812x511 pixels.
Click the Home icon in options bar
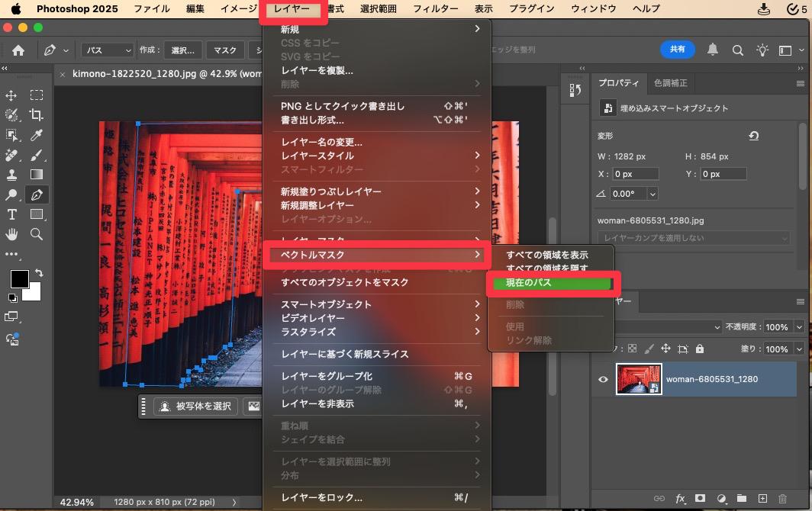click(18, 50)
